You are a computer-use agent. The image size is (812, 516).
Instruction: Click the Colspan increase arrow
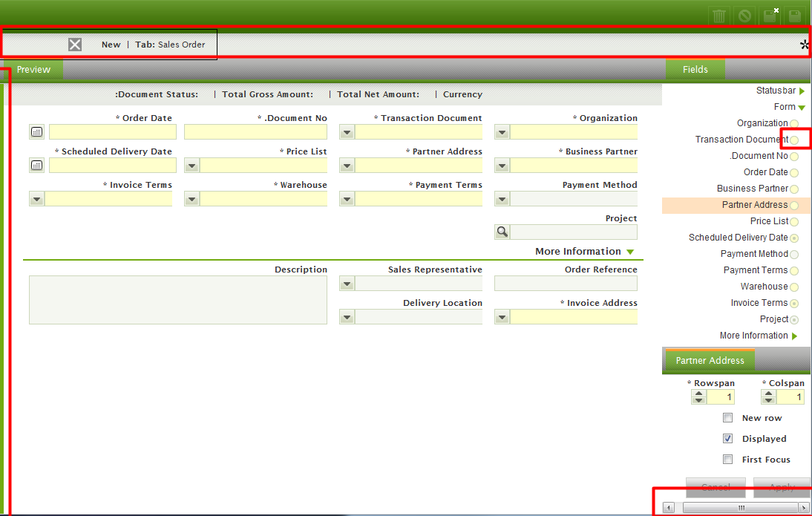pos(768,393)
